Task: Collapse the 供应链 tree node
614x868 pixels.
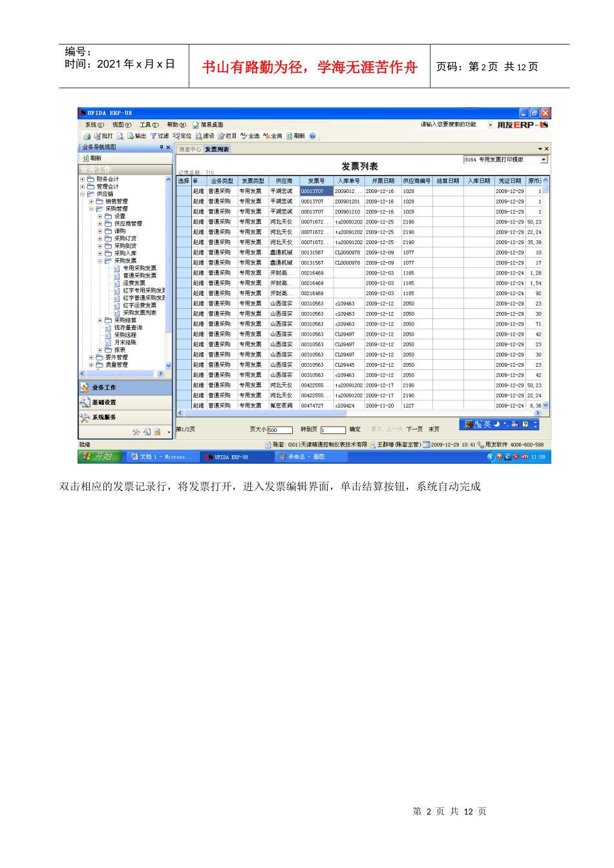Action: [82, 194]
